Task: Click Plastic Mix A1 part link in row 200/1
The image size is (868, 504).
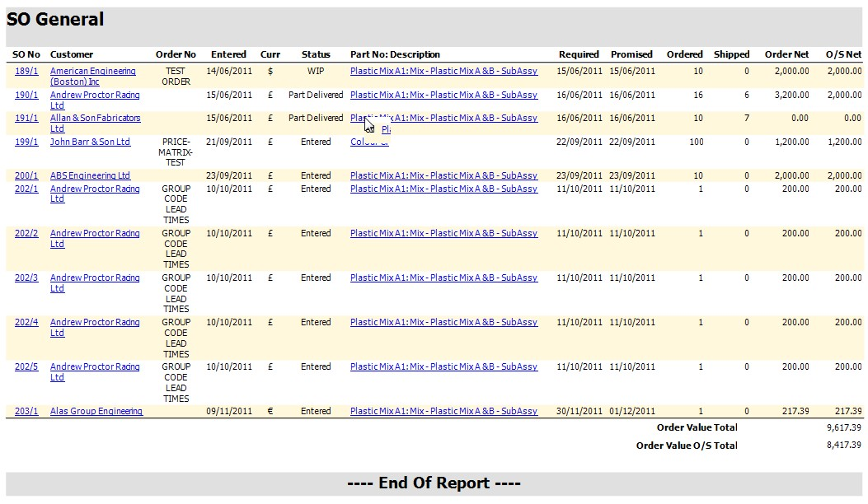Action: (x=443, y=176)
